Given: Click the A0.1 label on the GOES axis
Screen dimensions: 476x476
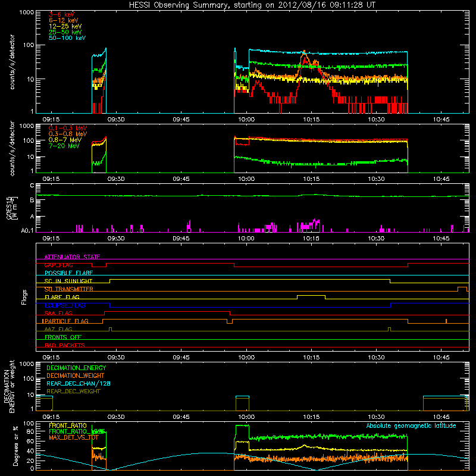Looking at the screenshot, I should click(27, 230).
